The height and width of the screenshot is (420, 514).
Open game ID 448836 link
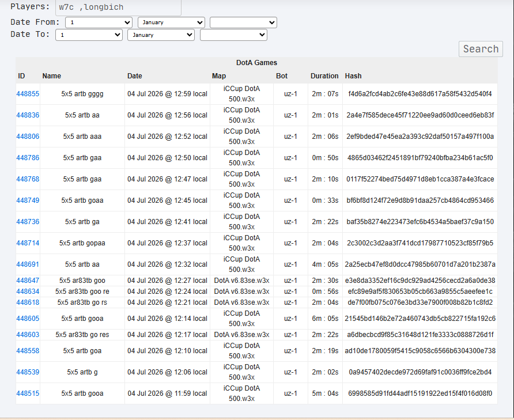[x=28, y=115]
